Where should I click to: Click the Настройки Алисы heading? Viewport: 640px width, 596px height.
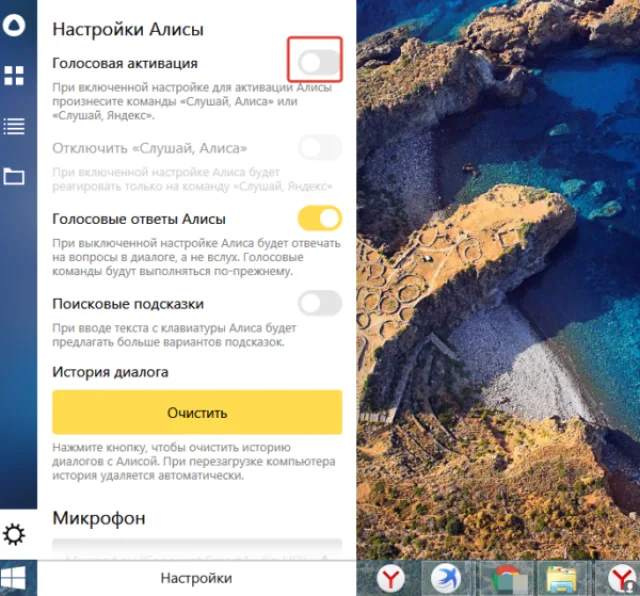click(128, 29)
